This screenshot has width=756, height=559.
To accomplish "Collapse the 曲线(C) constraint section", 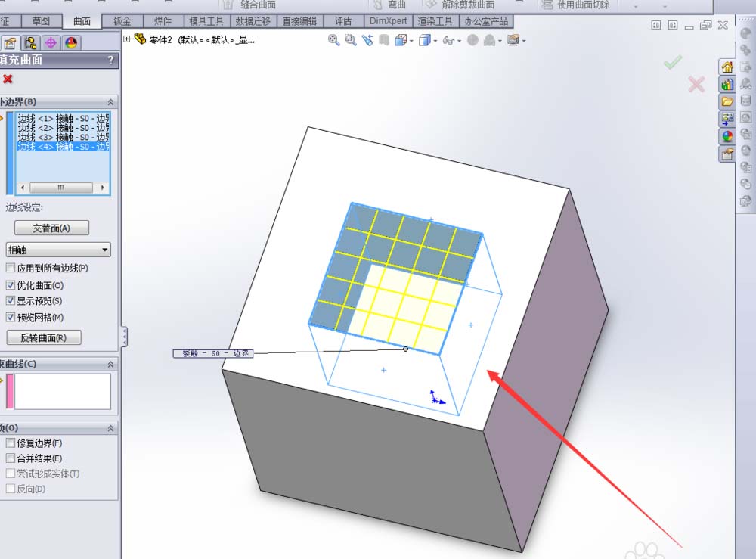I will pos(110,364).
